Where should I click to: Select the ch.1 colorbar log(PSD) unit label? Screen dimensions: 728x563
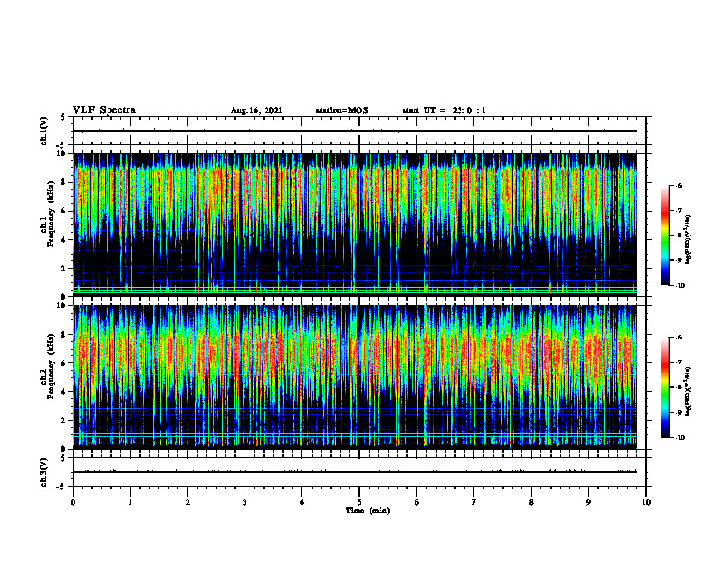(688, 240)
